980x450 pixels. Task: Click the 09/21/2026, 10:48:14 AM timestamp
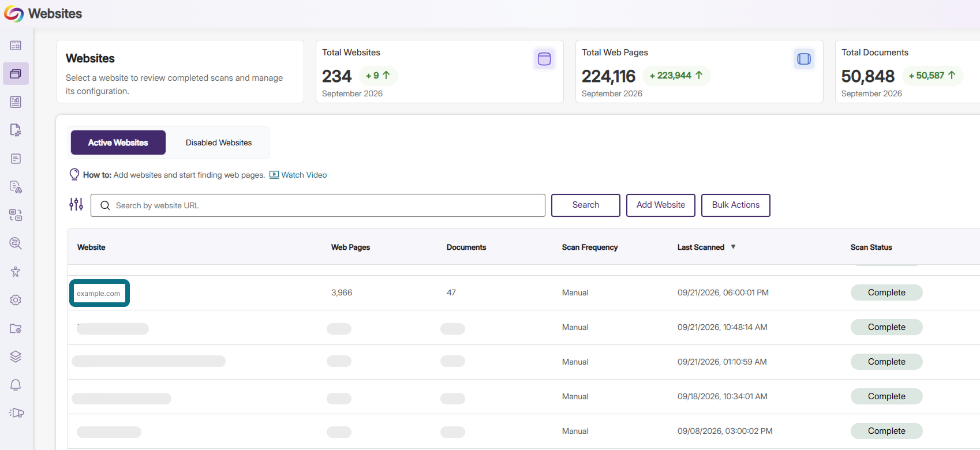723,328
